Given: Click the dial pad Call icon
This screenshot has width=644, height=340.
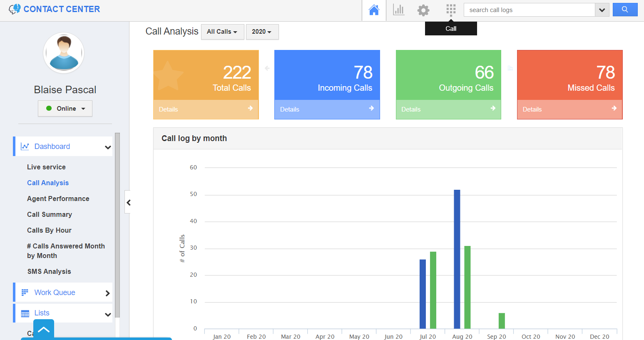Looking at the screenshot, I should click(x=451, y=10).
